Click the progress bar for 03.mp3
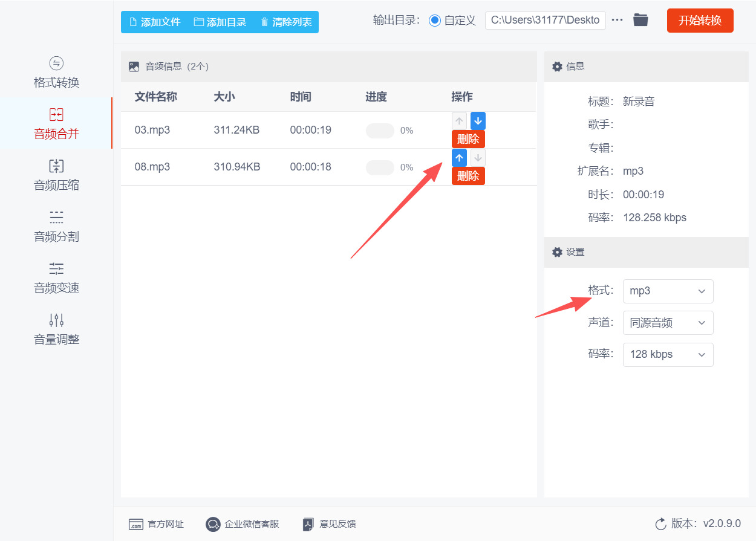The height and width of the screenshot is (541, 756). tap(380, 131)
